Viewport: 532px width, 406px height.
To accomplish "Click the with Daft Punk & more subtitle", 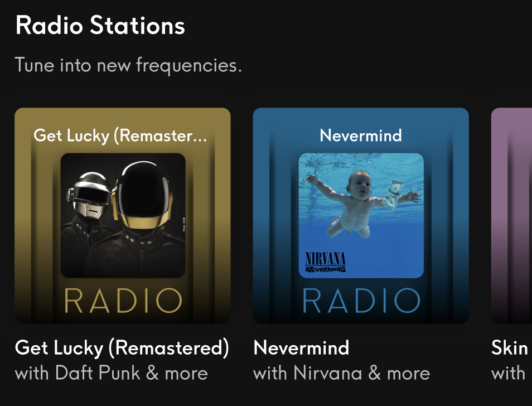I will pyautogui.click(x=112, y=373).
